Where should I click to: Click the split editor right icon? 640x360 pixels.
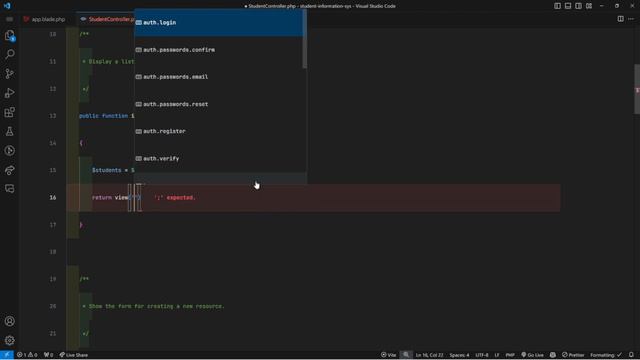pyautogui.click(x=620, y=19)
